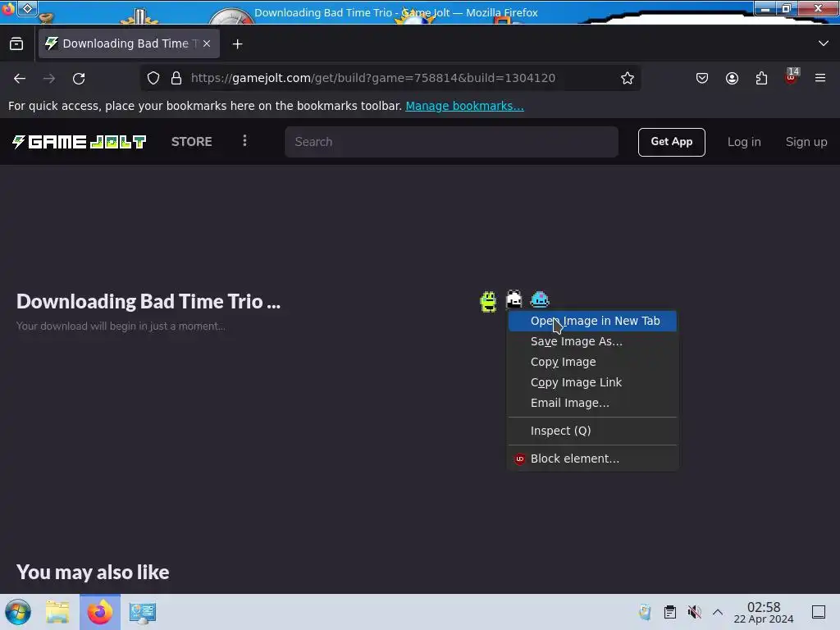
Task: Open Save to Pocket icon
Action: (702, 78)
